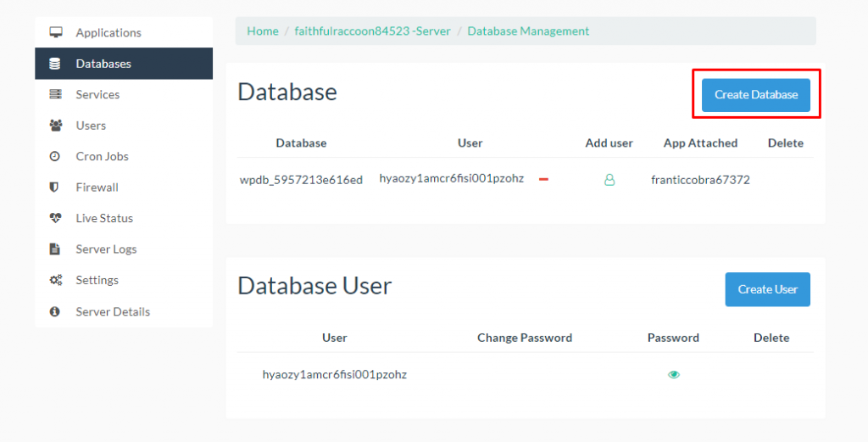Click the Users group icon in sidebar

coord(55,126)
